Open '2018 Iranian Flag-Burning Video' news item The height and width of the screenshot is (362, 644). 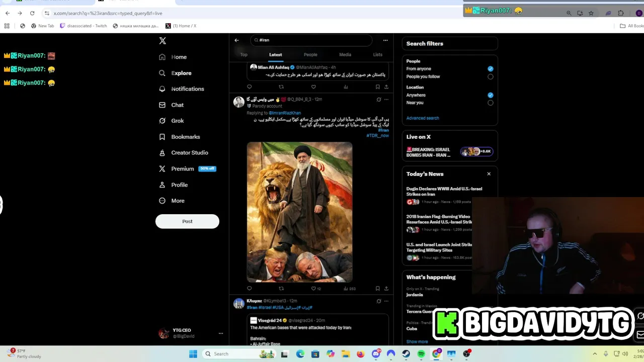[439, 219]
